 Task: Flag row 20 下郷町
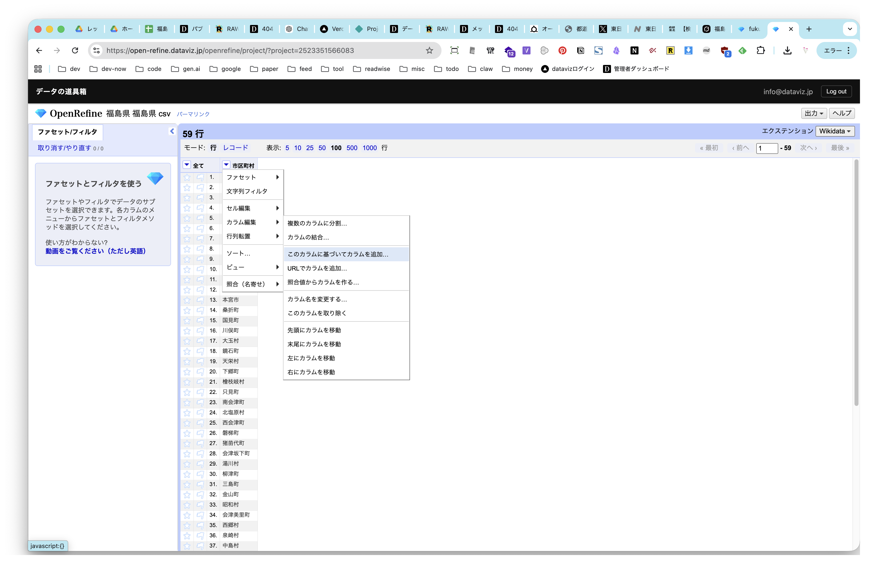point(200,372)
